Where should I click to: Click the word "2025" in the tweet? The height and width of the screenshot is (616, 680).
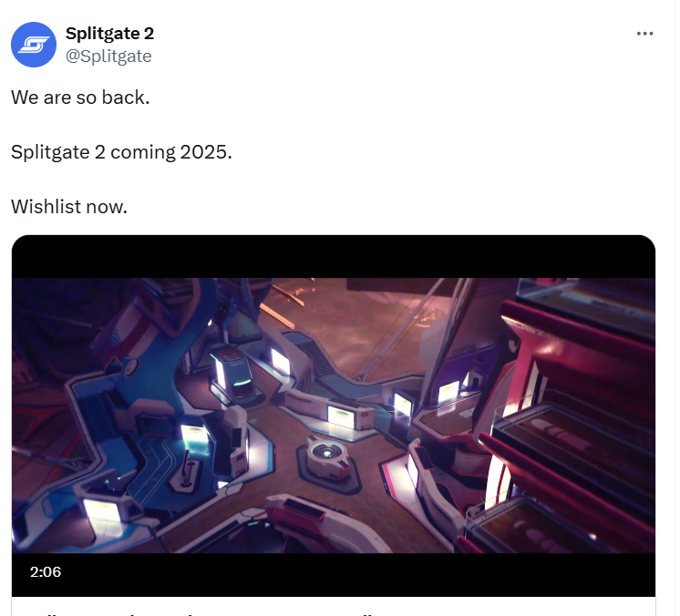click(x=206, y=152)
